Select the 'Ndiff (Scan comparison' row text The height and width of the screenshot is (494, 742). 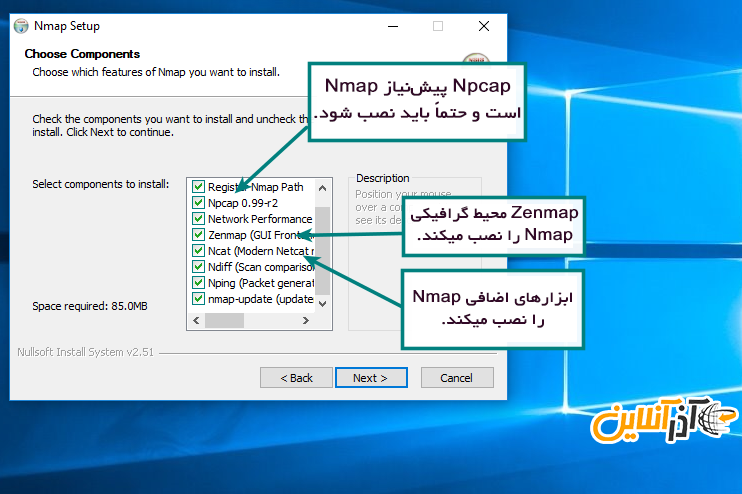coord(261,267)
